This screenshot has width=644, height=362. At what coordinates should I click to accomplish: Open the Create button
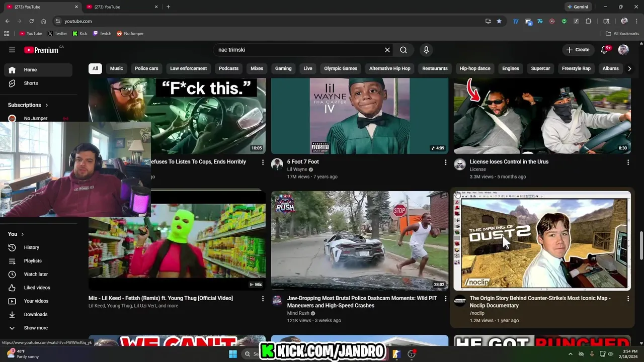click(578, 50)
